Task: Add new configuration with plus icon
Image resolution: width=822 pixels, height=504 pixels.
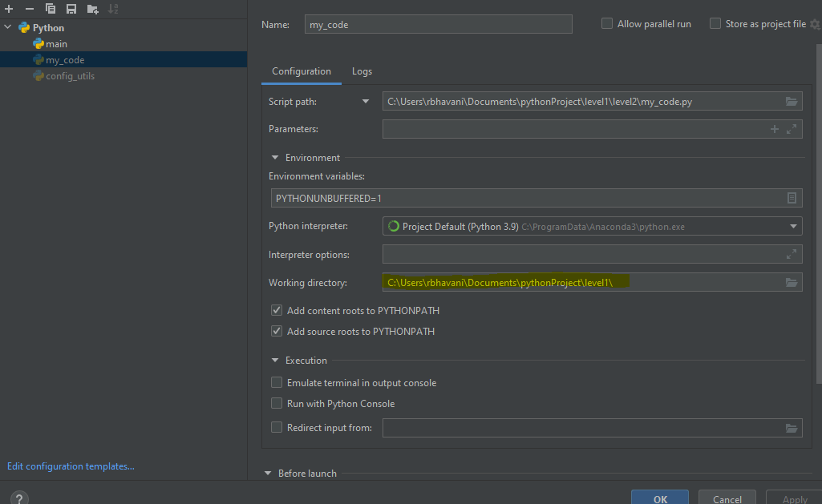Action: coord(9,9)
